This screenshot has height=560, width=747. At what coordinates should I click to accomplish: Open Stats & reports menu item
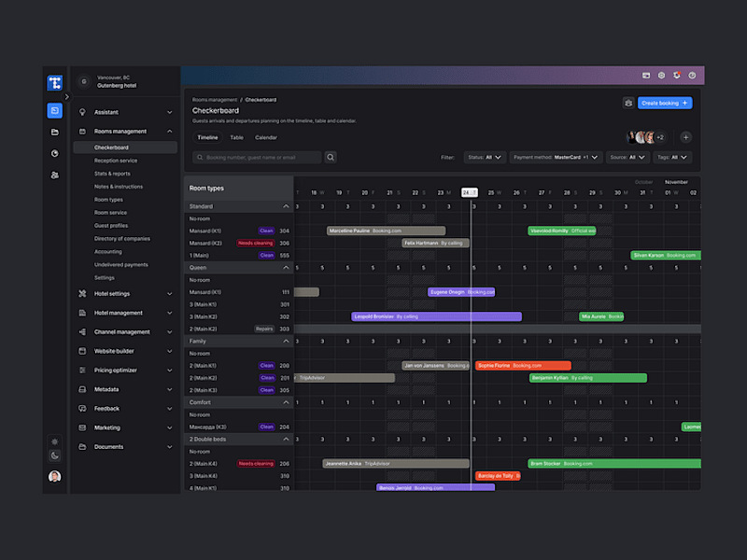coord(112,174)
